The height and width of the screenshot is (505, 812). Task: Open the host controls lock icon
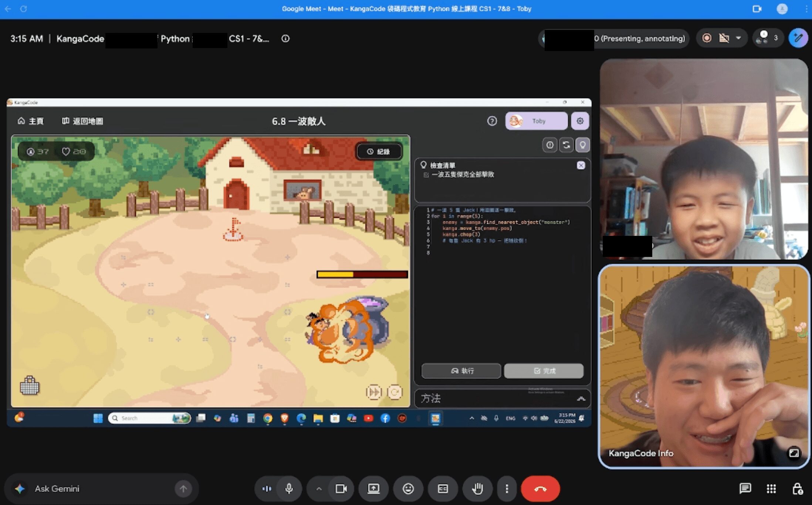pos(798,489)
